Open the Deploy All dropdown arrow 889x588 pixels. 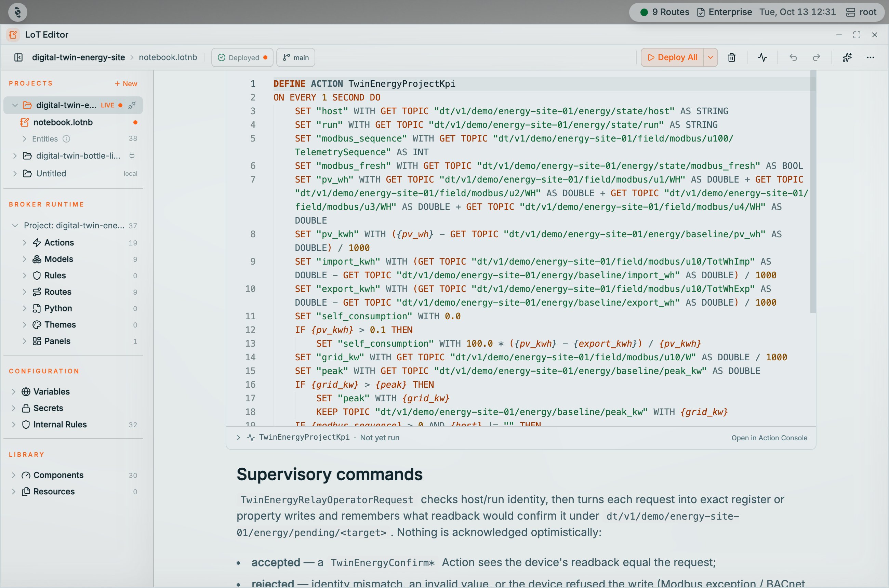click(711, 57)
